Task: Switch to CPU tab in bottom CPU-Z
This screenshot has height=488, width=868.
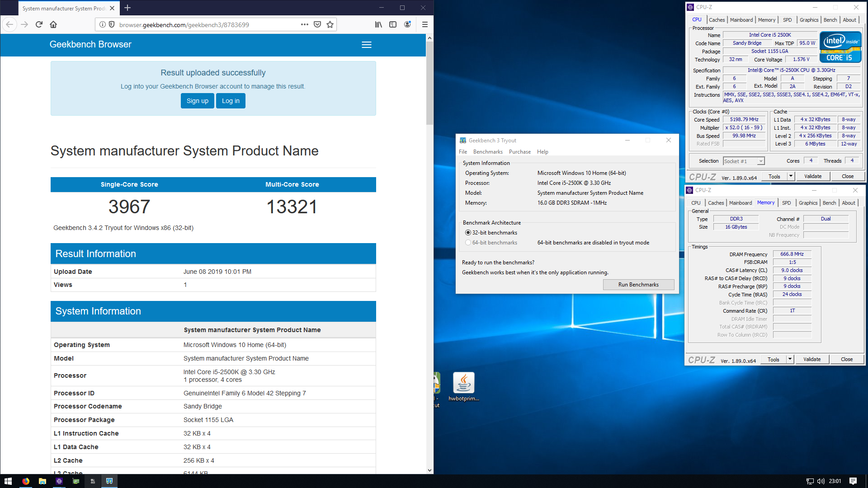Action: click(x=696, y=203)
